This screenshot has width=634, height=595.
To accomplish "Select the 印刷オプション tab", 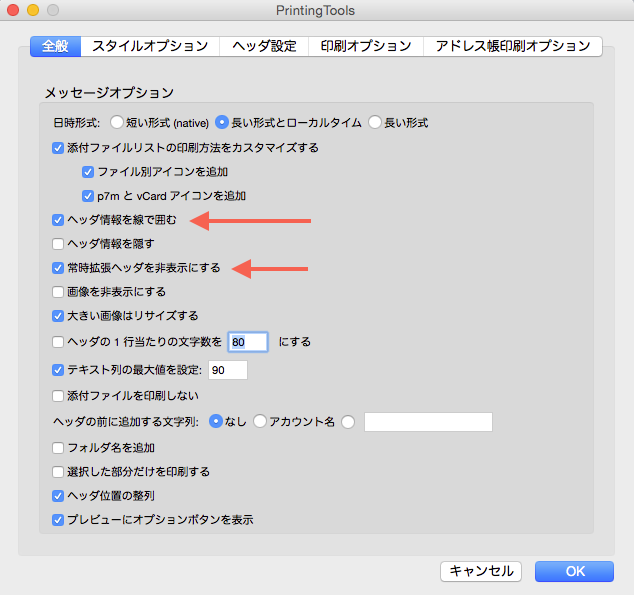I will tap(366, 46).
